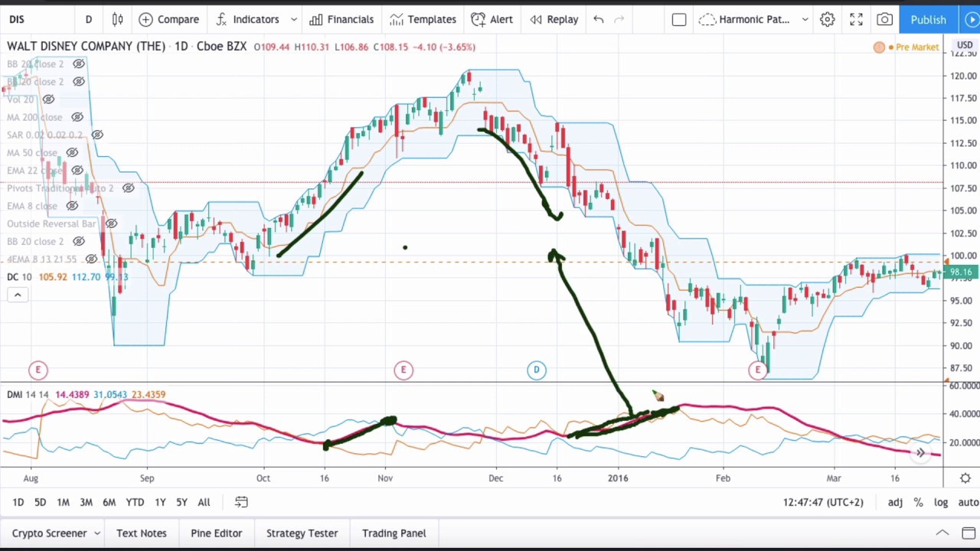
Task: Open Go to date calendar icon
Action: pyautogui.click(x=241, y=502)
